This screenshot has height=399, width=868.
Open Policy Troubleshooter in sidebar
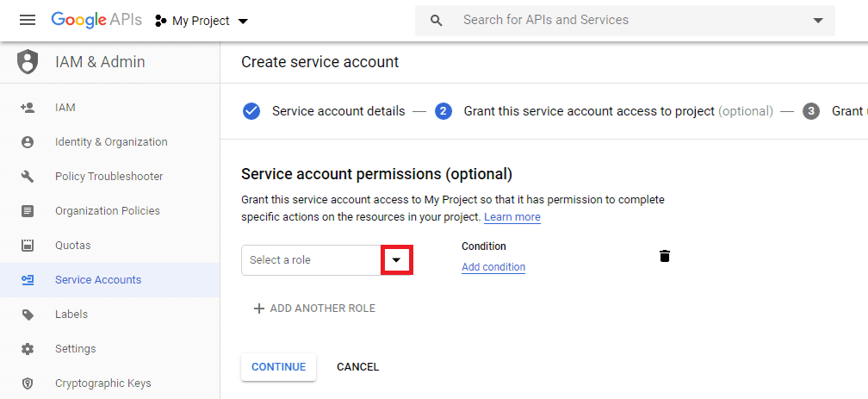[x=109, y=176]
